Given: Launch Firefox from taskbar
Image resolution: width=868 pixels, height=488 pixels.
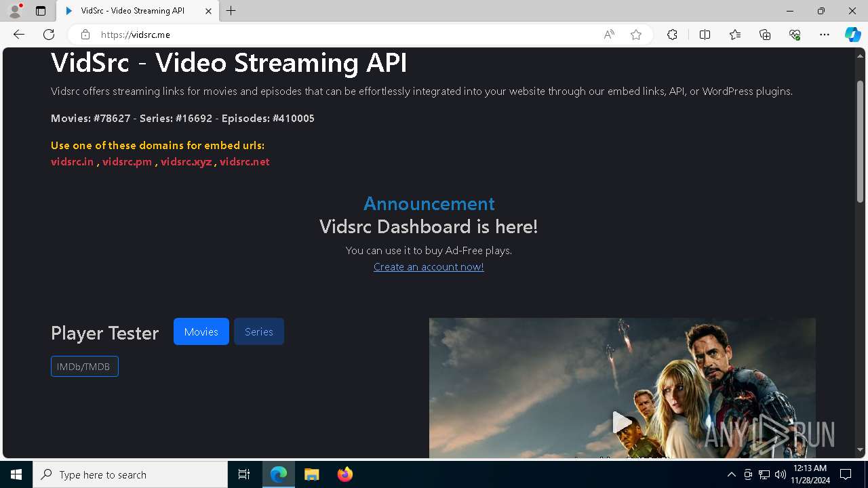Looking at the screenshot, I should point(344,474).
